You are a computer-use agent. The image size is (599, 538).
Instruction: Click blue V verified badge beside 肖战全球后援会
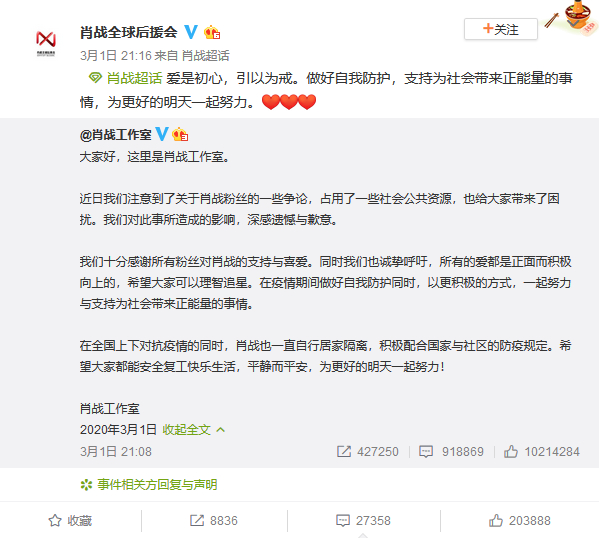(191, 32)
